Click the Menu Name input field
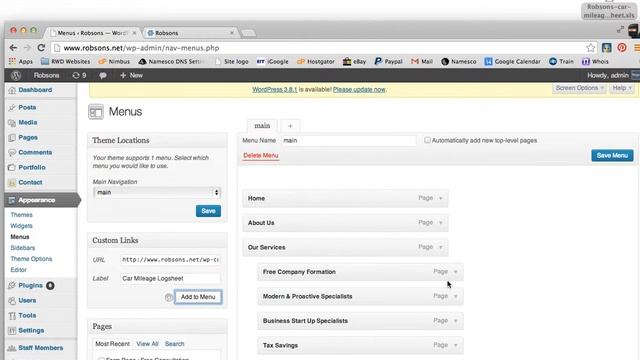640x360 pixels. [349, 140]
